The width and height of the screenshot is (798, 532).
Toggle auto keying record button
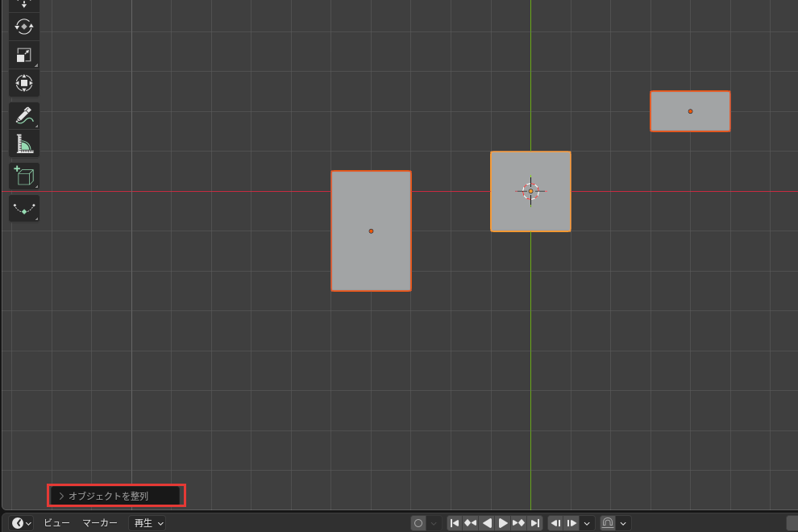point(418,523)
